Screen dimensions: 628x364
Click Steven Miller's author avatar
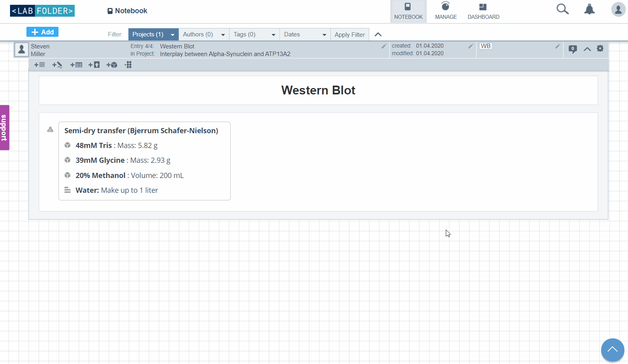[22, 50]
